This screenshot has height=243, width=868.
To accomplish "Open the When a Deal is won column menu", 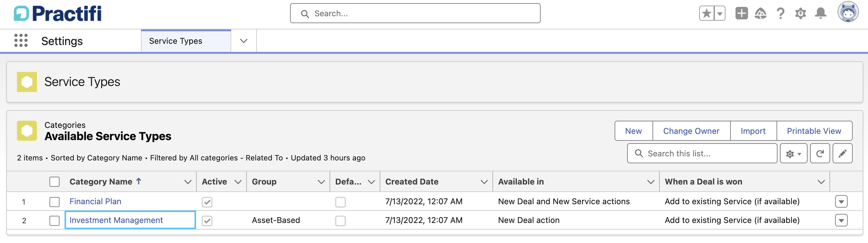I will 821,182.
